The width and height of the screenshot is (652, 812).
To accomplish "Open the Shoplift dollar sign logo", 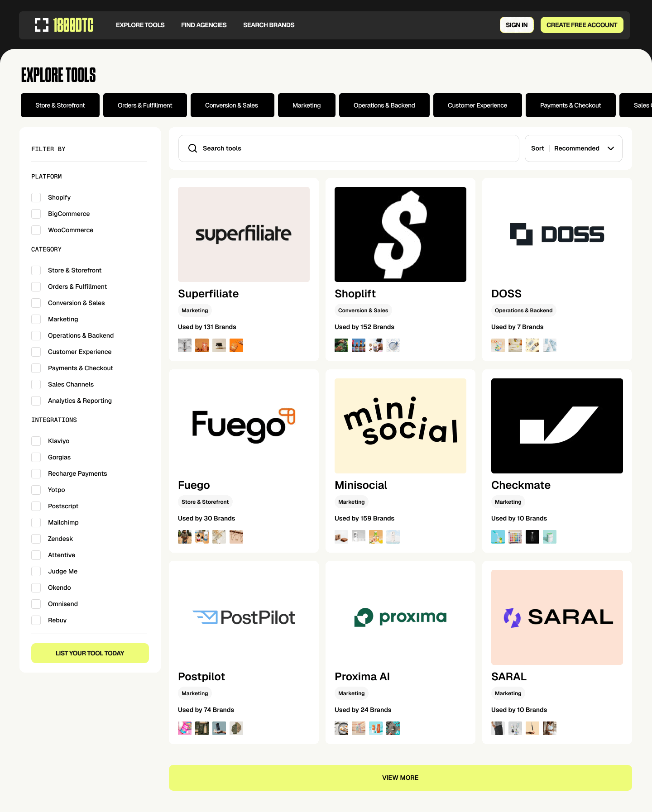I will tap(400, 234).
